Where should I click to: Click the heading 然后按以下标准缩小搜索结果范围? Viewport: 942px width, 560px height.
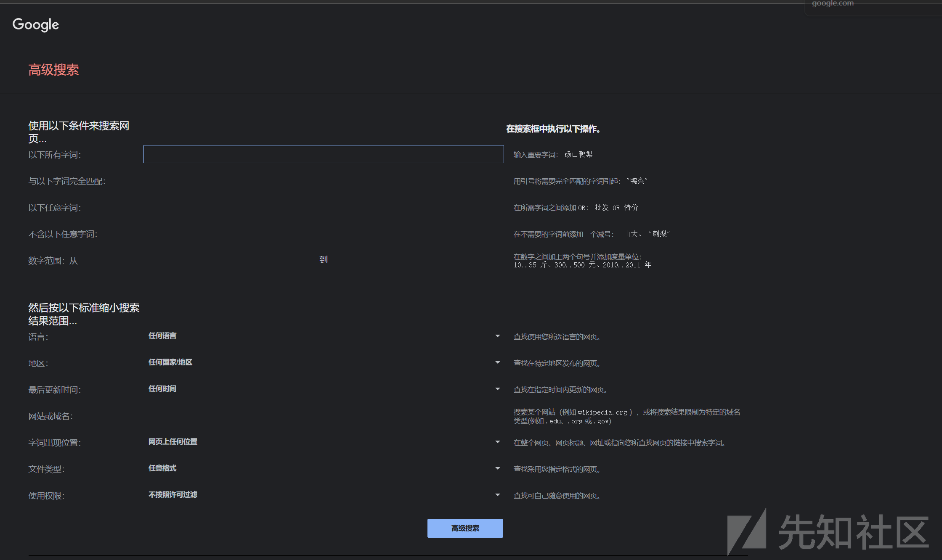84,314
